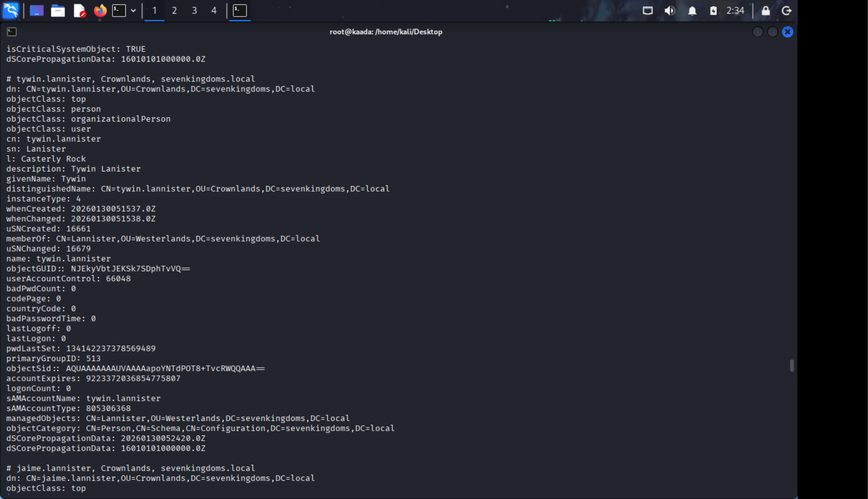Click the show desktop panel icon

tap(36, 10)
